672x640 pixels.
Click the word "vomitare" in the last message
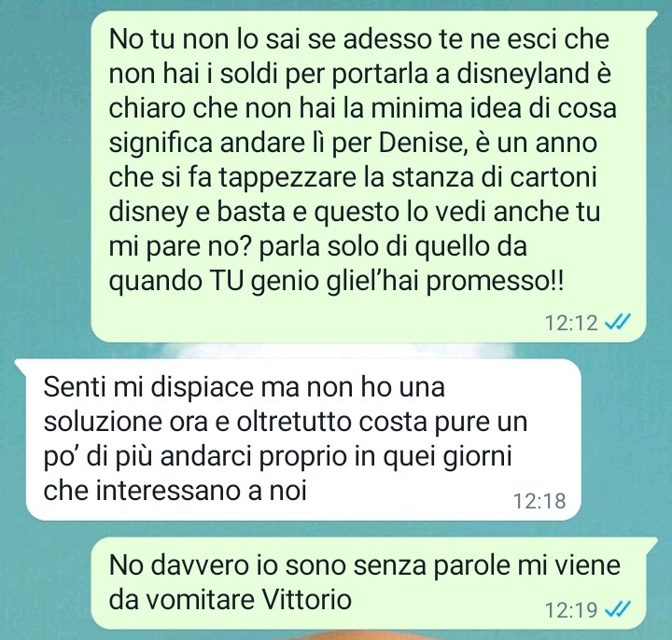tap(202, 600)
